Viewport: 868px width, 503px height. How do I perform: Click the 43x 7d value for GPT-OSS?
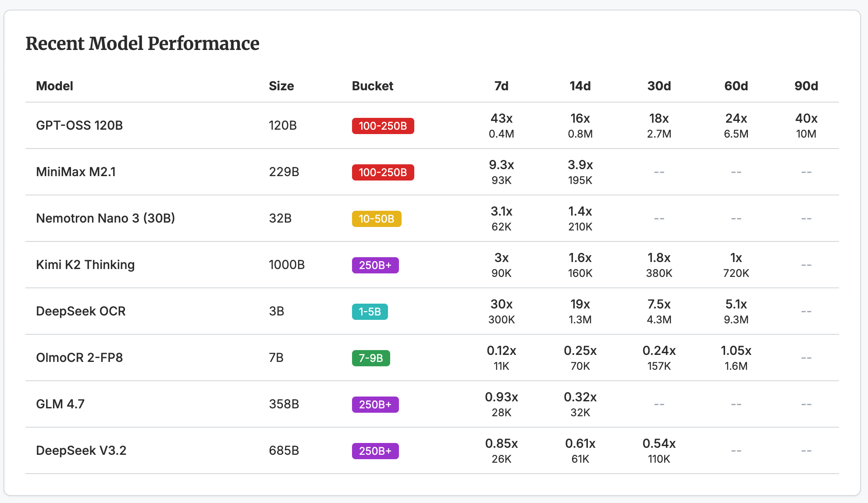(501, 118)
